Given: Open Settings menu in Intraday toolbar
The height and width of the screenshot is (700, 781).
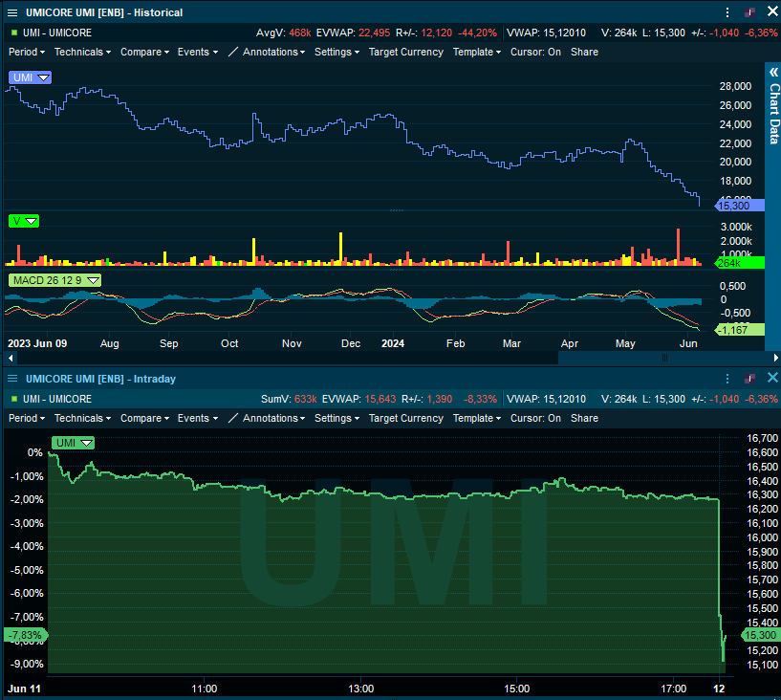Looking at the screenshot, I should click(x=336, y=418).
